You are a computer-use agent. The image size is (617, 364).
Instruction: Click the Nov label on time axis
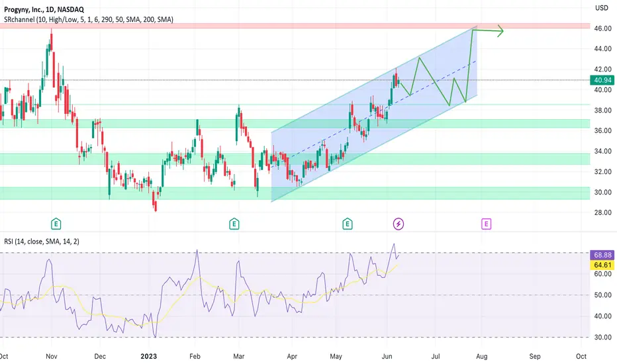pyautogui.click(x=52, y=356)
